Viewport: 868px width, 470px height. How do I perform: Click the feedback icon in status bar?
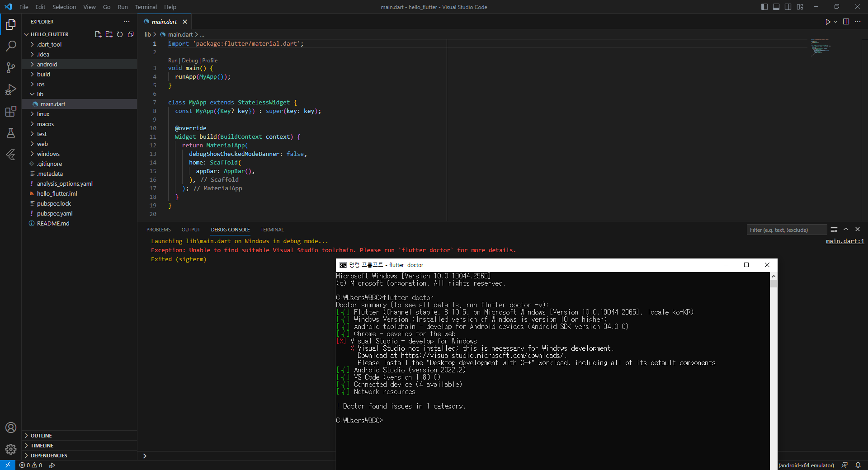(x=844, y=465)
